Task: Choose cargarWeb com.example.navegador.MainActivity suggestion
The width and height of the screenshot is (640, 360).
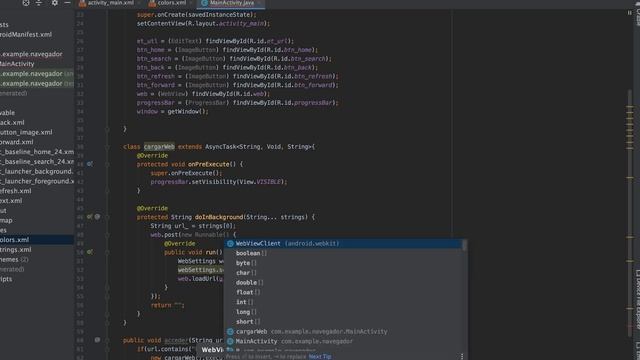Action: 342,331
